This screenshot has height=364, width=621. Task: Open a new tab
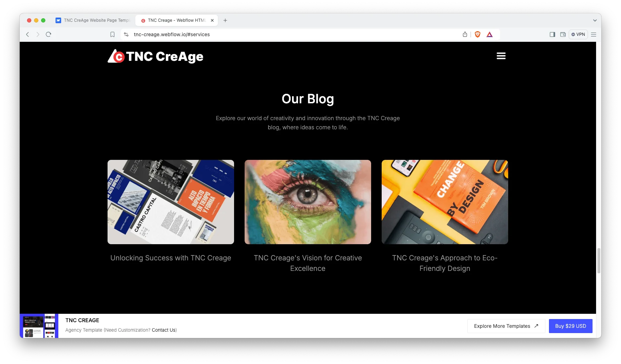[225, 20]
